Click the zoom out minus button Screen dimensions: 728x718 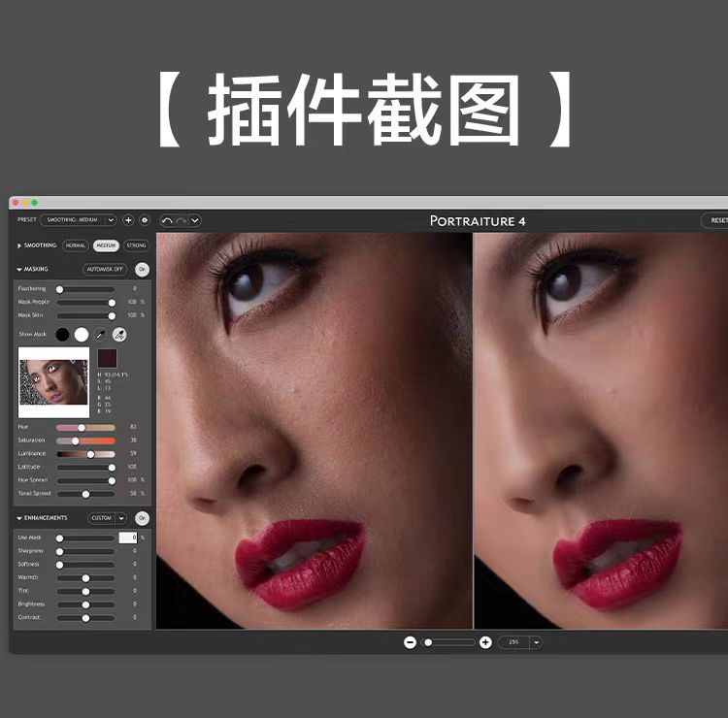[410, 642]
